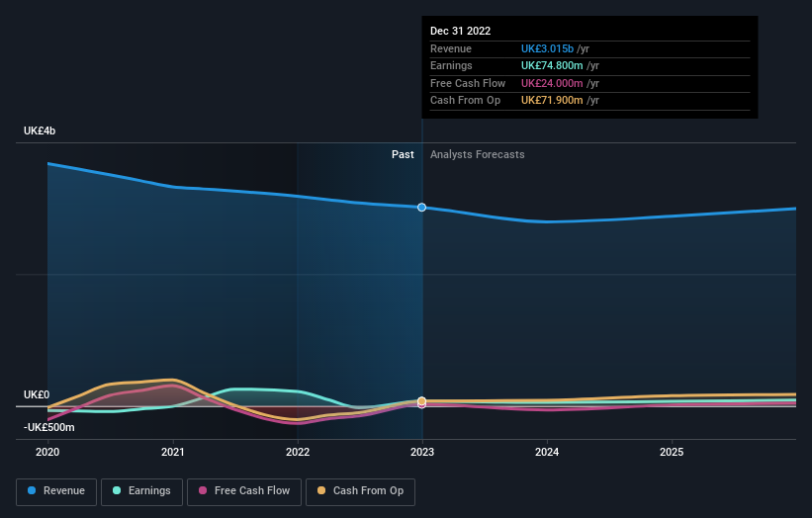Screen dimensions: 812x518
Task: Click the Past label on the chart
Action: click(x=403, y=155)
